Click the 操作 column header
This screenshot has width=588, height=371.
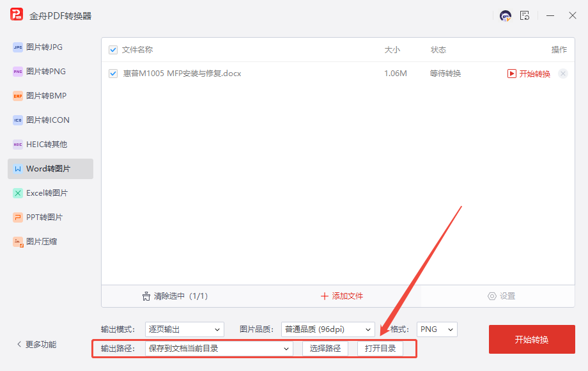[x=559, y=50]
